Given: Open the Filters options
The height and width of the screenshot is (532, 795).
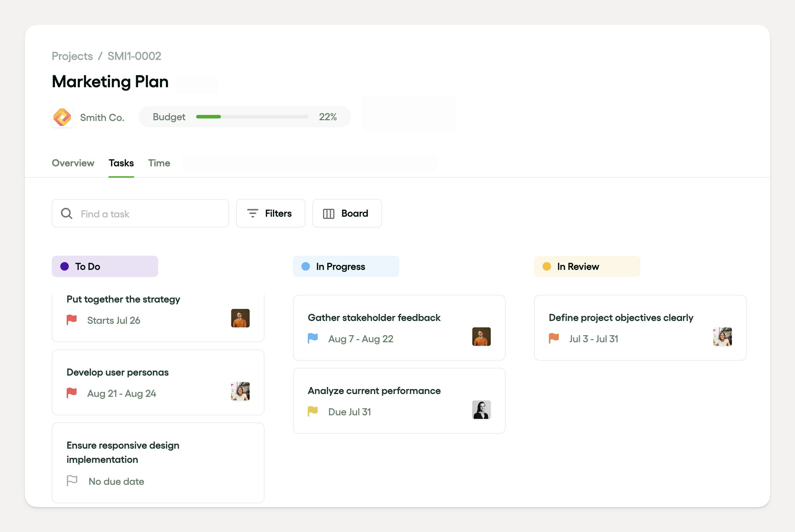Looking at the screenshot, I should point(270,214).
